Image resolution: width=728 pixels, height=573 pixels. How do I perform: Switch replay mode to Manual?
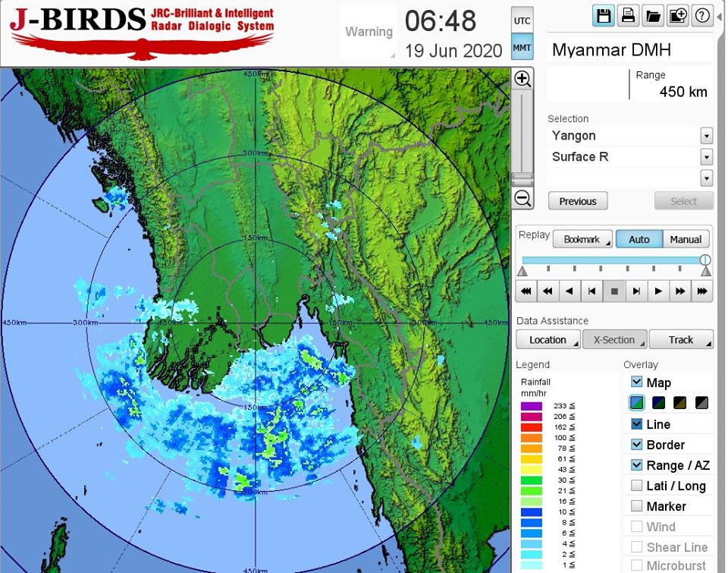[x=686, y=239]
